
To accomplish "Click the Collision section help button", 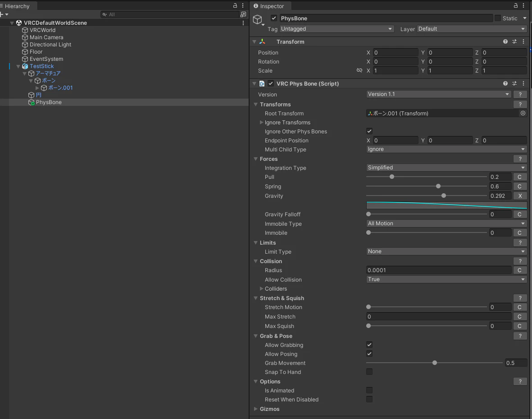I will coord(520,261).
